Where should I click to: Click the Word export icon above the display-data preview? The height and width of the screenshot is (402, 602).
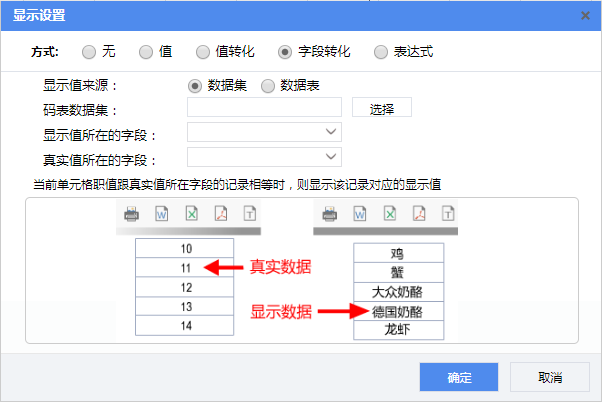(359, 213)
